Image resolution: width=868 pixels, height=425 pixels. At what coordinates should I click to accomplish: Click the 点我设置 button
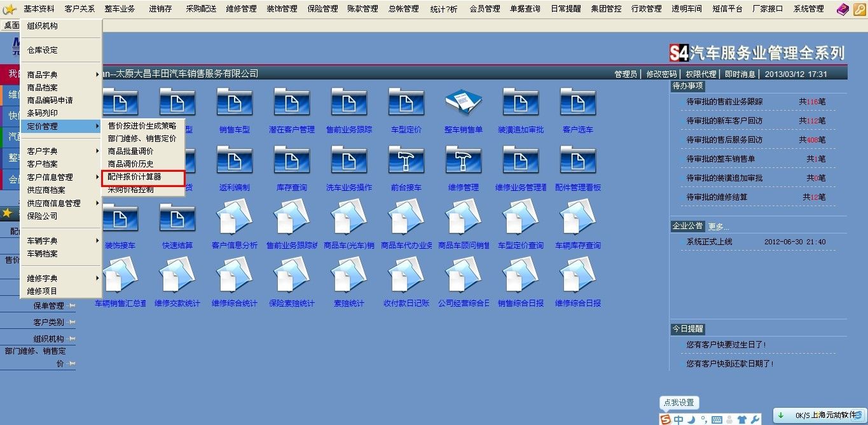tap(679, 403)
